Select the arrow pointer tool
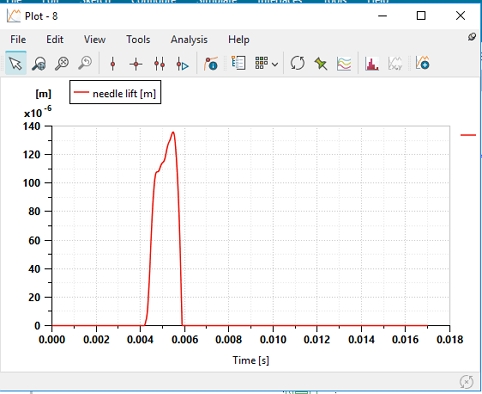Image resolution: width=482 pixels, height=394 pixels. tap(16, 63)
